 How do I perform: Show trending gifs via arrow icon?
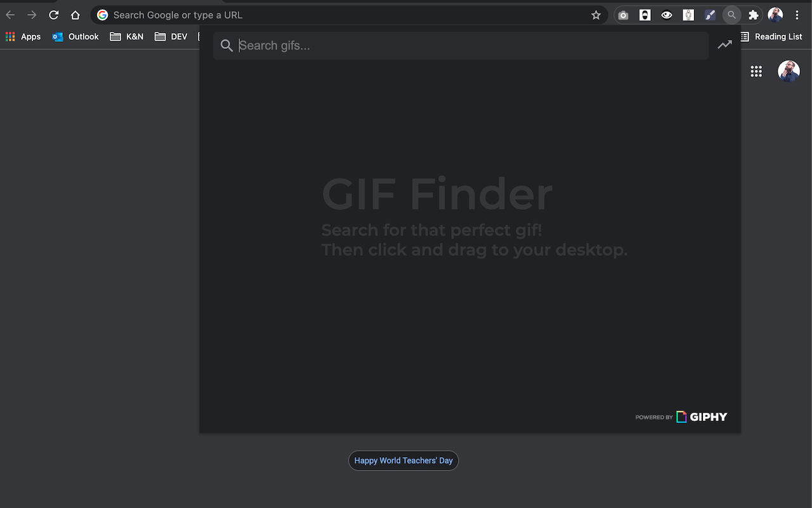tap(724, 44)
